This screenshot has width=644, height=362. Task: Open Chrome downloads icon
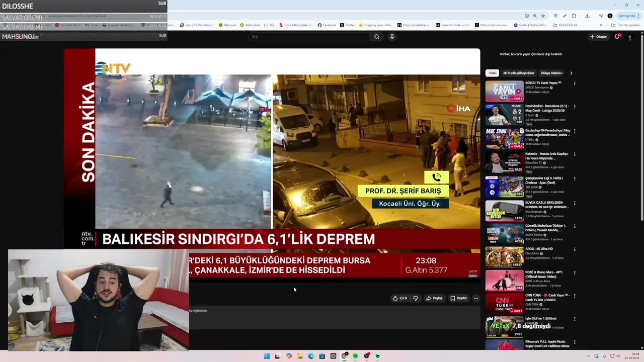click(x=587, y=16)
